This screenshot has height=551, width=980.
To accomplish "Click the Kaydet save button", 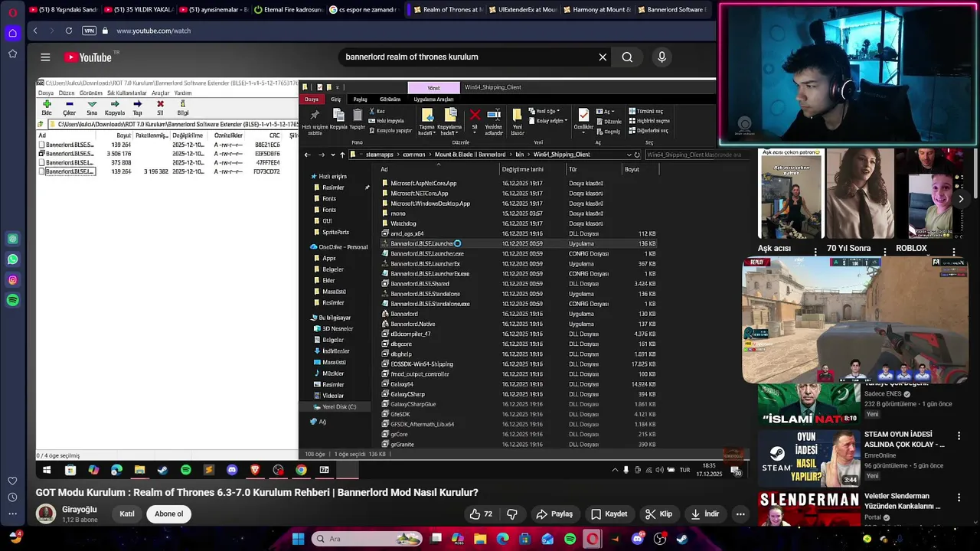I will coord(609,514).
